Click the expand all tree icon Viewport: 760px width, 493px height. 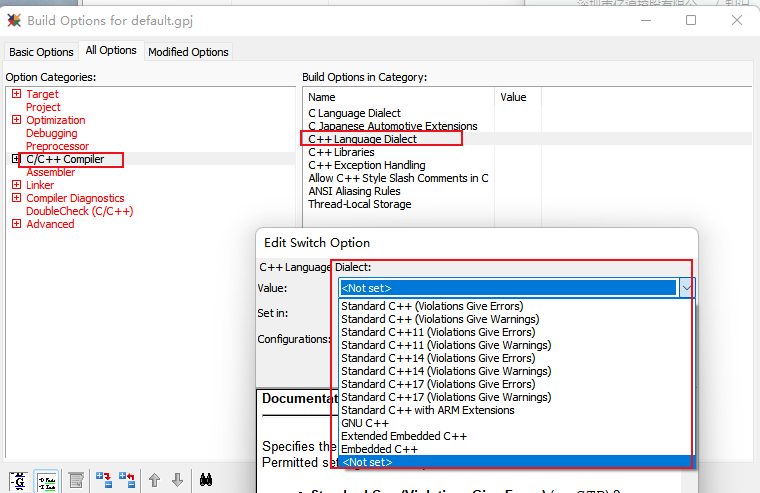point(104,480)
